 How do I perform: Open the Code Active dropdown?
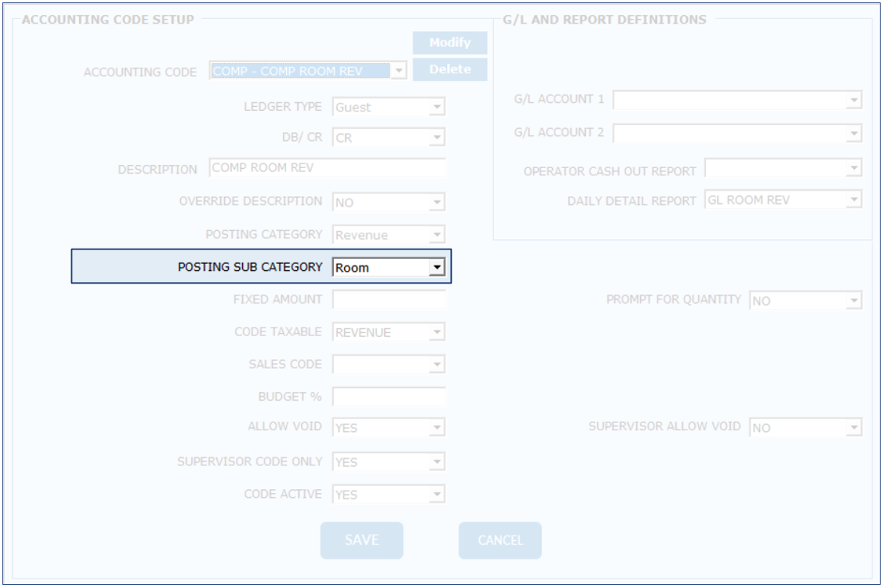point(436,495)
